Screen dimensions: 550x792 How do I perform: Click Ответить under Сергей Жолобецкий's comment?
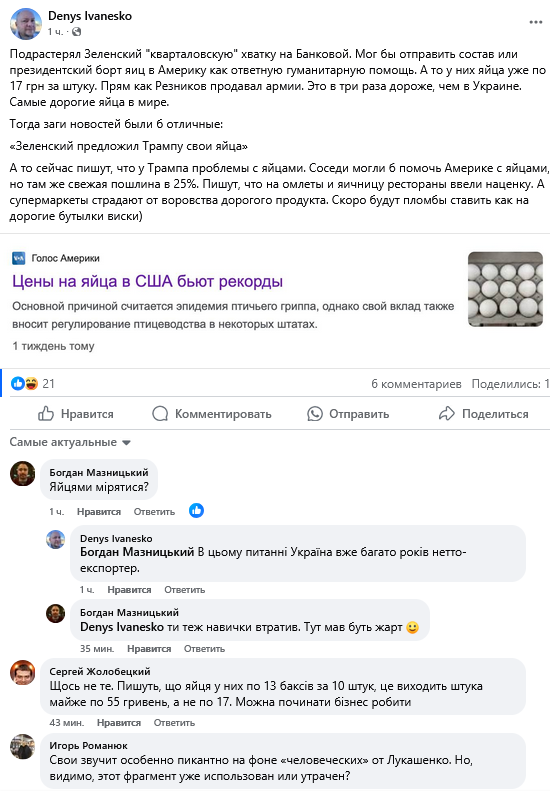(x=174, y=723)
